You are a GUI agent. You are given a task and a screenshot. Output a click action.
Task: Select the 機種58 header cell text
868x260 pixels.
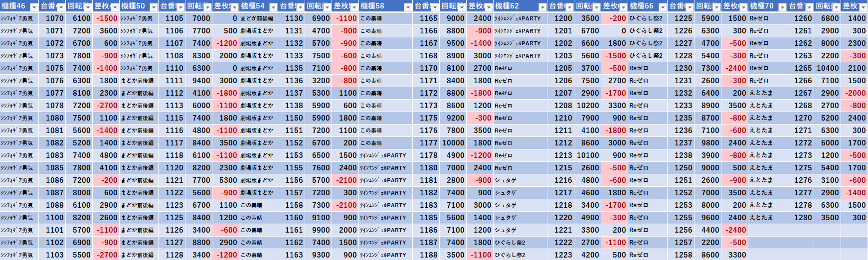coord(372,6)
